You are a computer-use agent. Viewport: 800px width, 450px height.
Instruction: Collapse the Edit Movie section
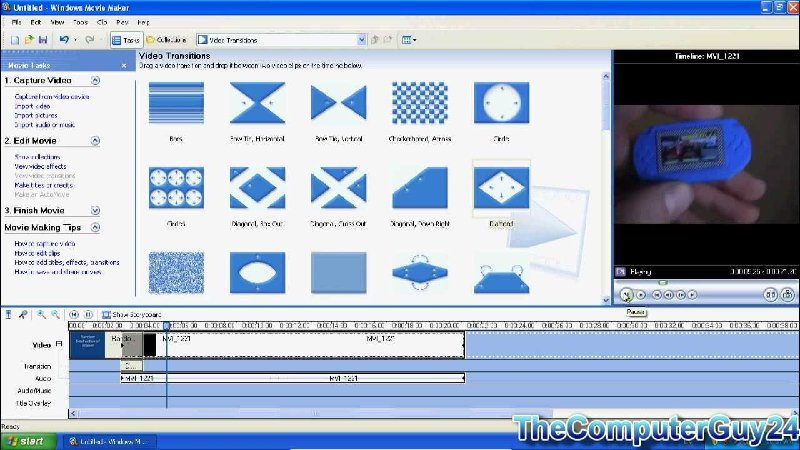pyautogui.click(x=95, y=141)
